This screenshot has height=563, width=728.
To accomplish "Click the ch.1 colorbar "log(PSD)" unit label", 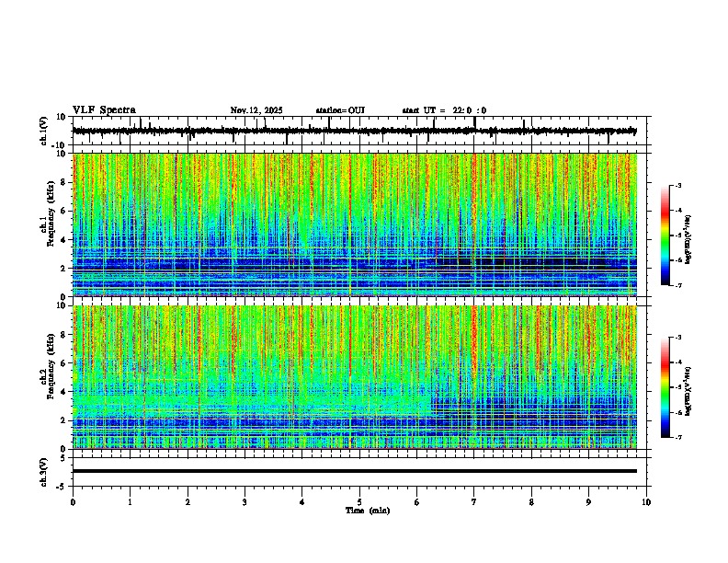I will [688, 239].
